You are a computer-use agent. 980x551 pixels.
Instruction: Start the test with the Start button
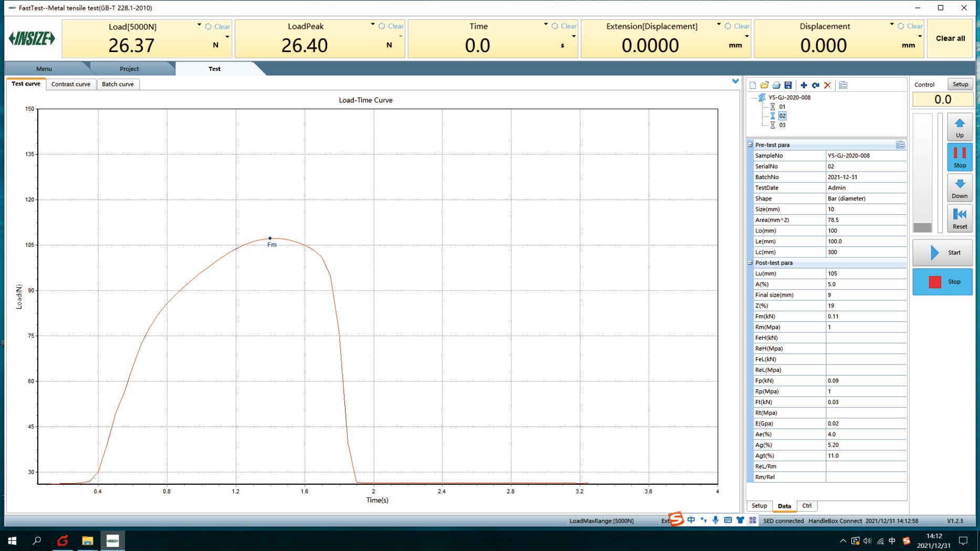tap(943, 253)
